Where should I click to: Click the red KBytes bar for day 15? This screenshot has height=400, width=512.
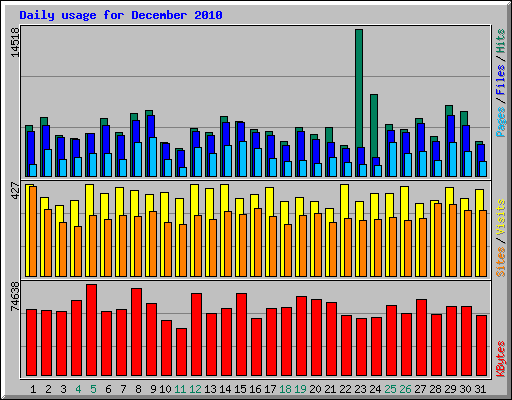pos(242,335)
